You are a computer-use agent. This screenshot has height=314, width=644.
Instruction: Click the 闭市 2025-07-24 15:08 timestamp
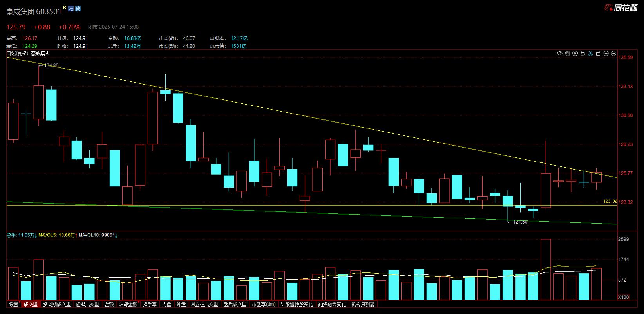(114, 27)
